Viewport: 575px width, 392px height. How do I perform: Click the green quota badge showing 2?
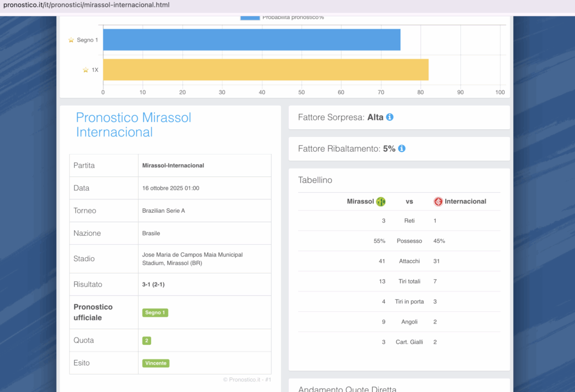tap(147, 340)
